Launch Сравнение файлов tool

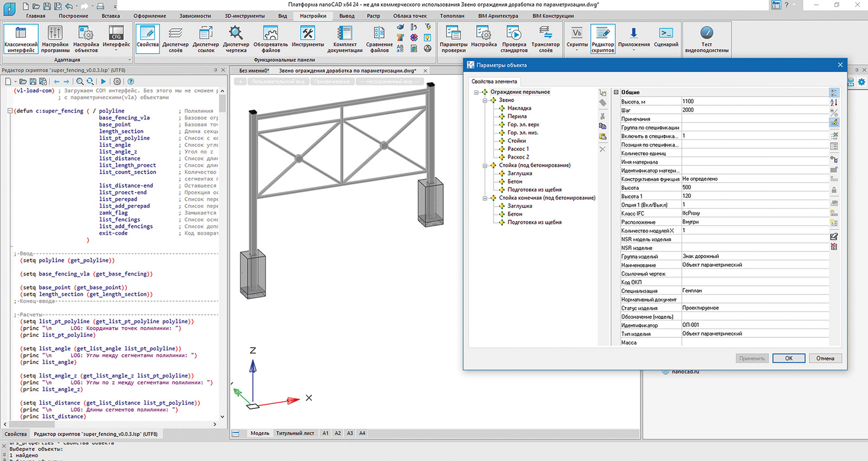coord(379,39)
